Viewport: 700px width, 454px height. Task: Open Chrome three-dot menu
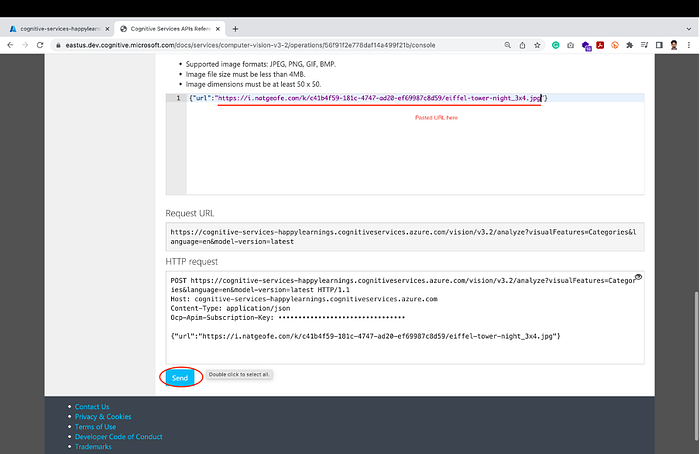pyautogui.click(x=689, y=45)
